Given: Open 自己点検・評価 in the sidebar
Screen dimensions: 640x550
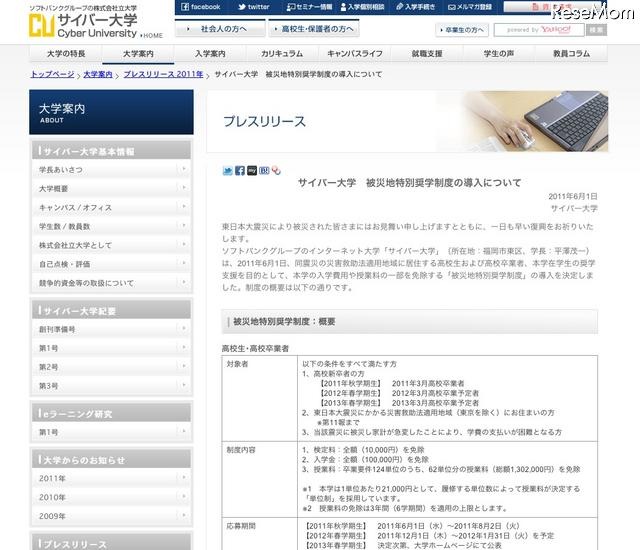Looking at the screenshot, I should (x=111, y=264).
